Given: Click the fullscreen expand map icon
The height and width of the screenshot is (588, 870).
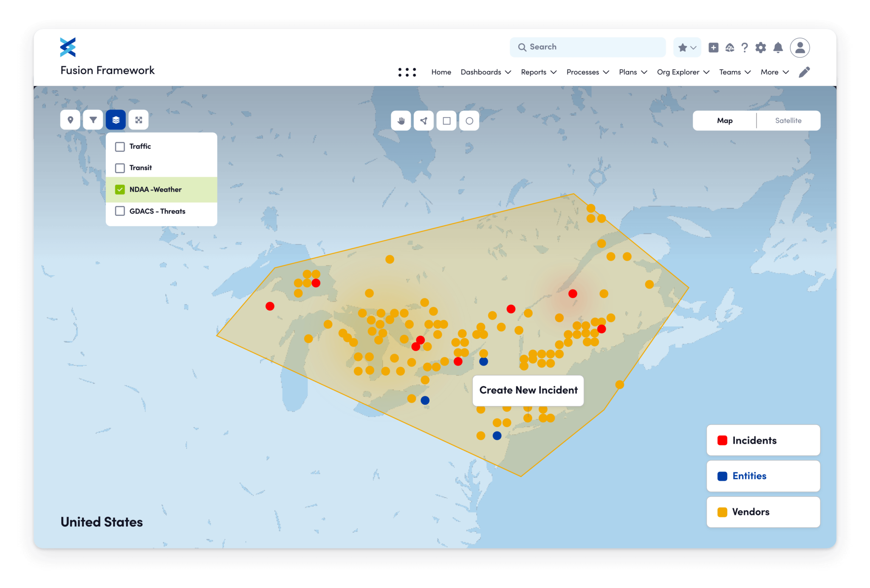Looking at the screenshot, I should (138, 120).
